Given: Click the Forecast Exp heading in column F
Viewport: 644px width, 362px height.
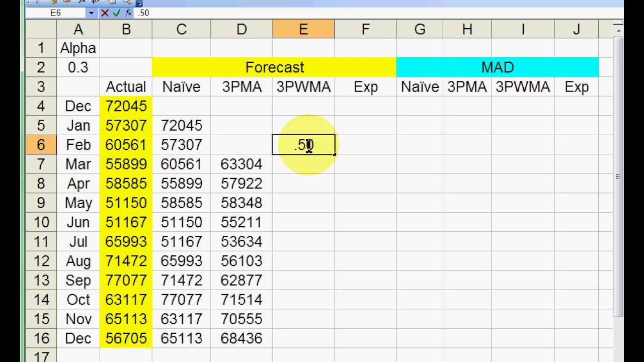Looking at the screenshot, I should click(x=365, y=87).
